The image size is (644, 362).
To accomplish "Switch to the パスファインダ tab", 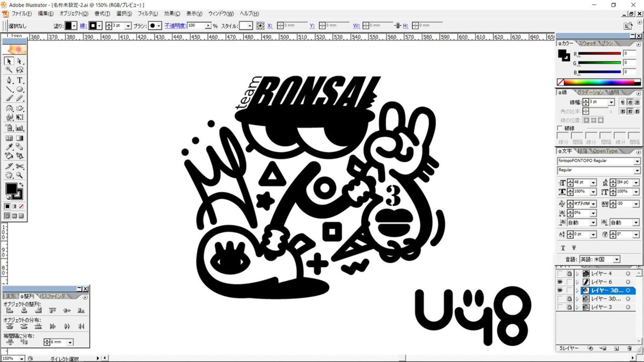I will click(x=52, y=296).
